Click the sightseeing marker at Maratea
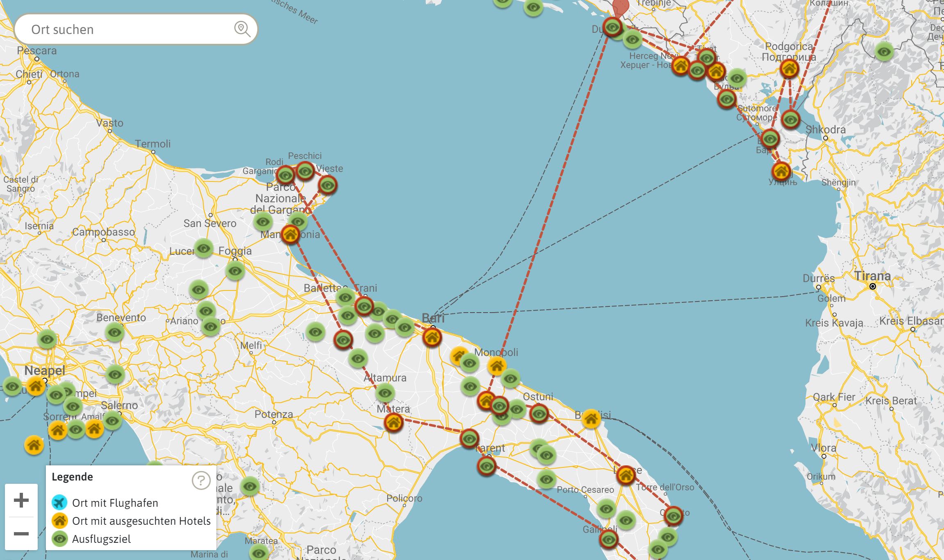 pyautogui.click(x=259, y=553)
